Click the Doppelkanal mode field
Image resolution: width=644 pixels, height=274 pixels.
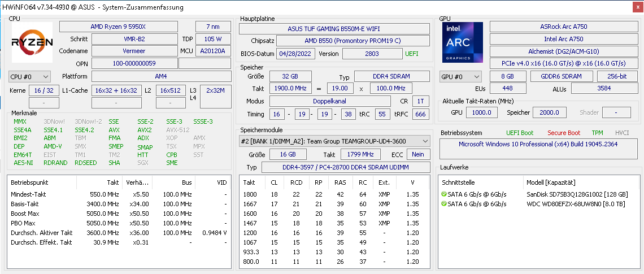pyautogui.click(x=330, y=101)
